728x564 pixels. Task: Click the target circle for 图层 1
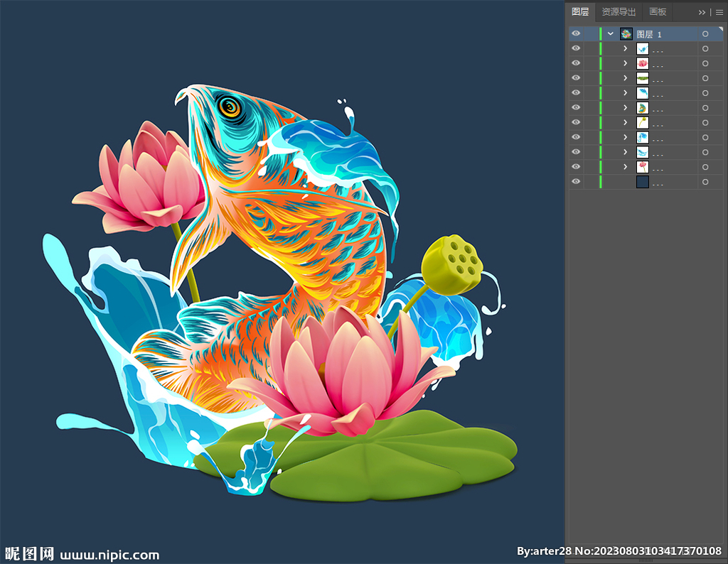(x=705, y=34)
